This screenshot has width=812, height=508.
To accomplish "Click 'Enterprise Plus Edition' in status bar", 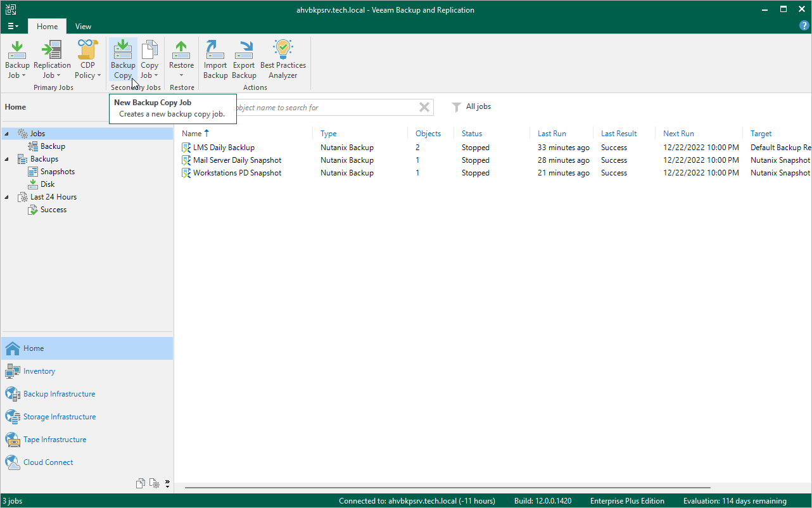I will tap(627, 501).
